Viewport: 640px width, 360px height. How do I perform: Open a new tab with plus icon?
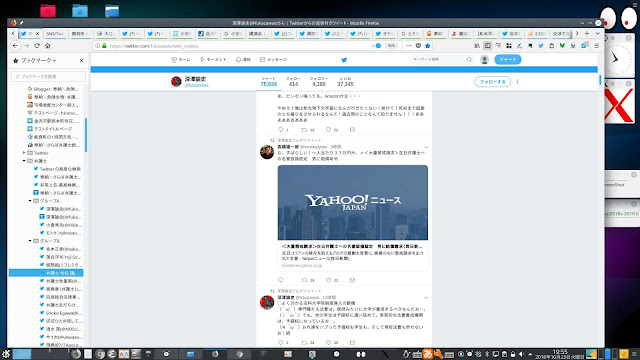587,33
